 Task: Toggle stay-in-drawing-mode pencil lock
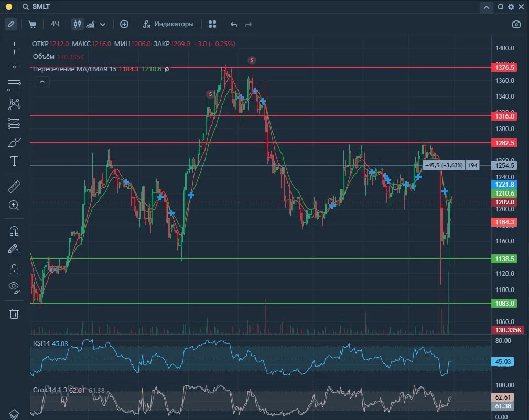[x=14, y=250]
